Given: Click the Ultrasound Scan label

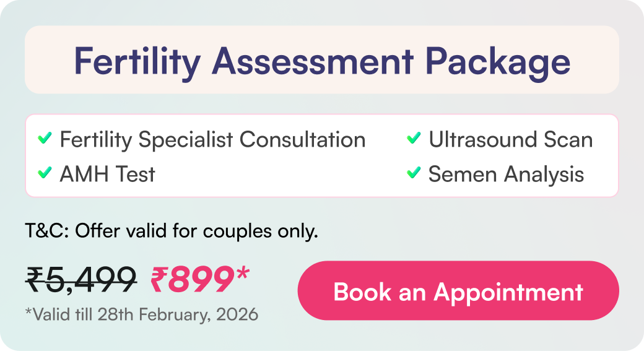Looking at the screenshot, I should (x=510, y=140).
